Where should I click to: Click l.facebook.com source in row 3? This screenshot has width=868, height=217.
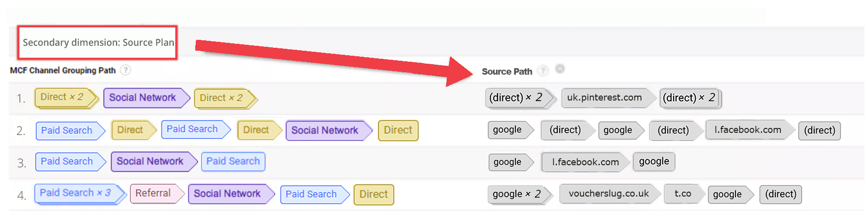pos(585,162)
